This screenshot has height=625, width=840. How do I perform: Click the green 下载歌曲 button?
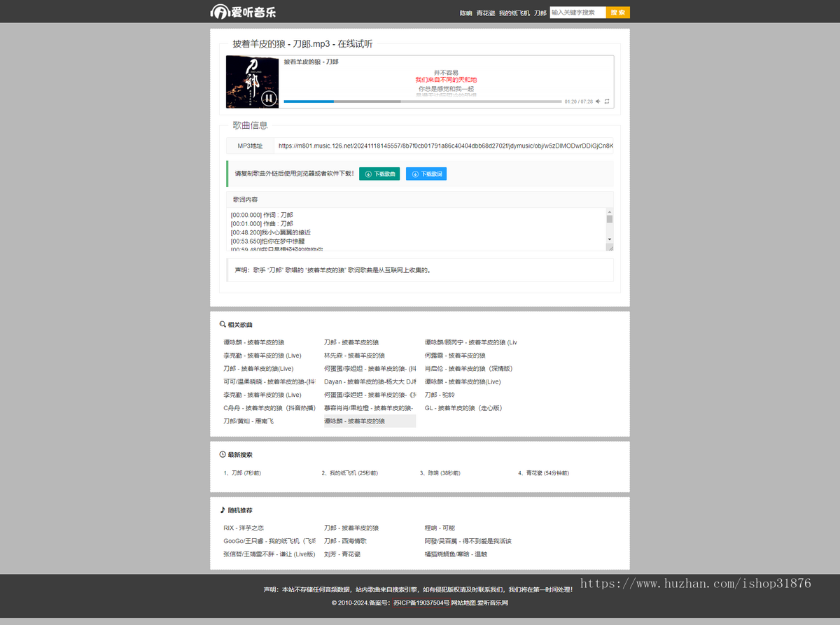tap(379, 174)
